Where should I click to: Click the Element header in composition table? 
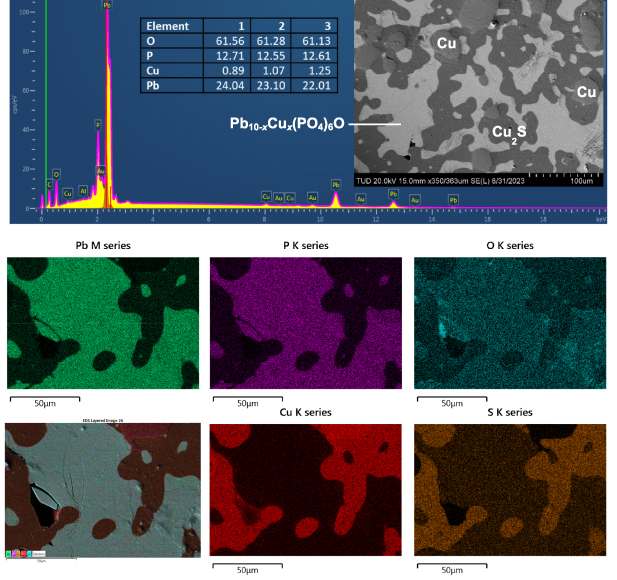(x=165, y=25)
